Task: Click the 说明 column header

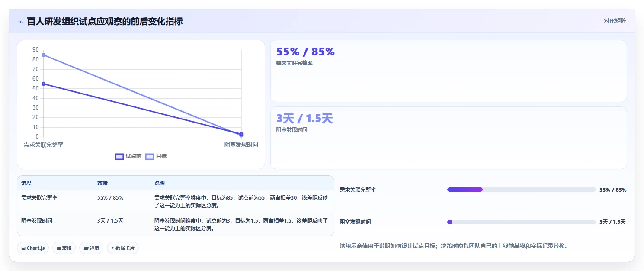Action: tap(160, 183)
